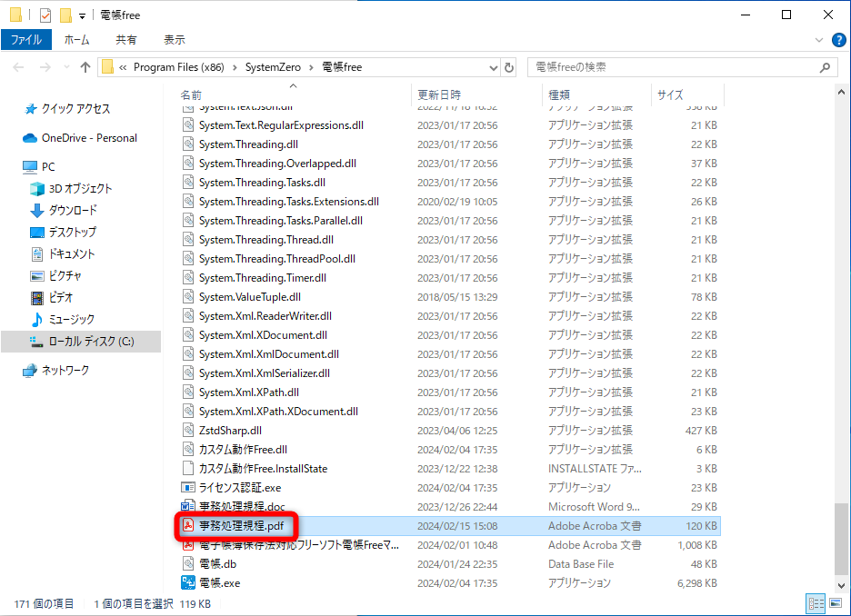Open Help via the blue question icon
Viewport: 851px width, 616px height.
tap(838, 40)
